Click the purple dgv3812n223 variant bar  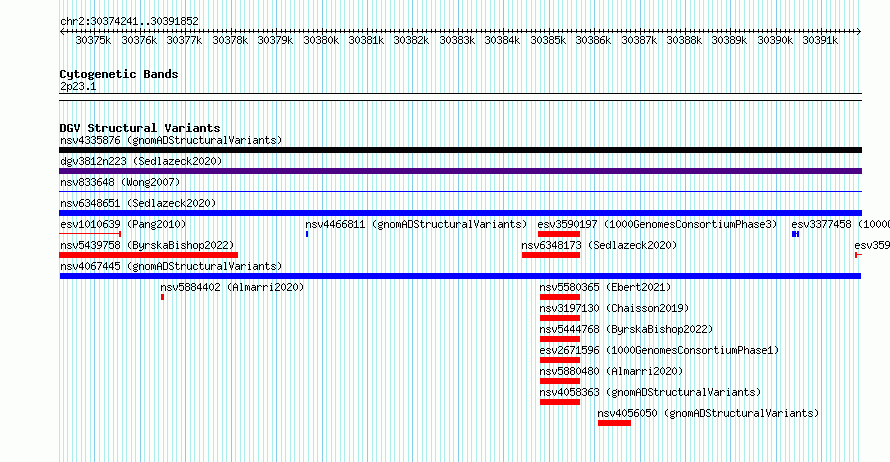click(x=460, y=171)
